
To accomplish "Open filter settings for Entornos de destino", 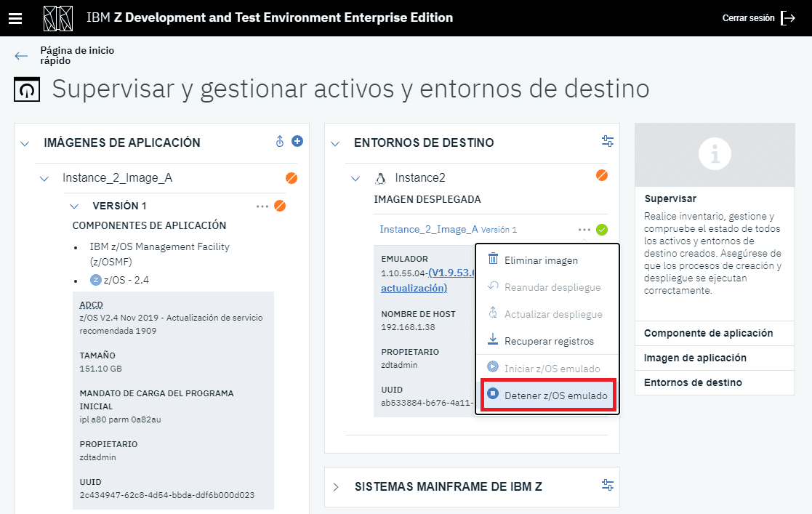I will (x=608, y=142).
